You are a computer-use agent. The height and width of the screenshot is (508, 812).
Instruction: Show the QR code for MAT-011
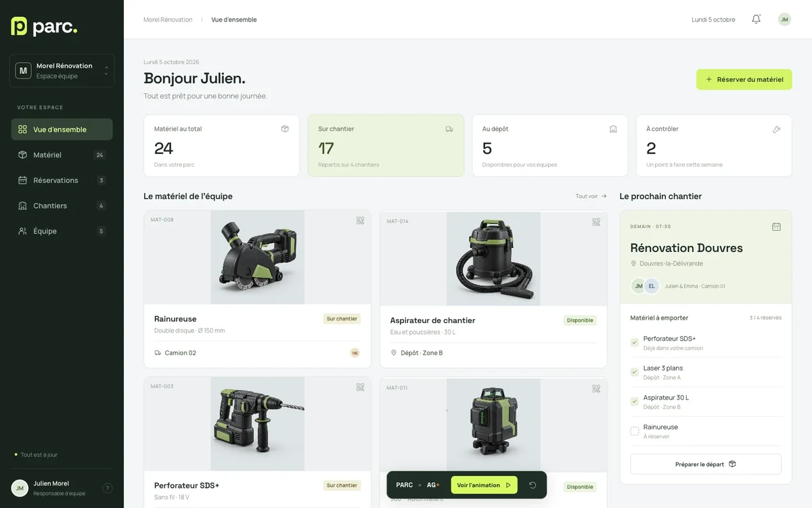(596, 388)
